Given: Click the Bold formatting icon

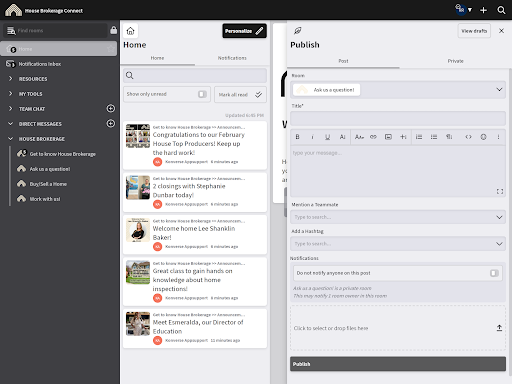Looking at the screenshot, I should tap(297, 137).
